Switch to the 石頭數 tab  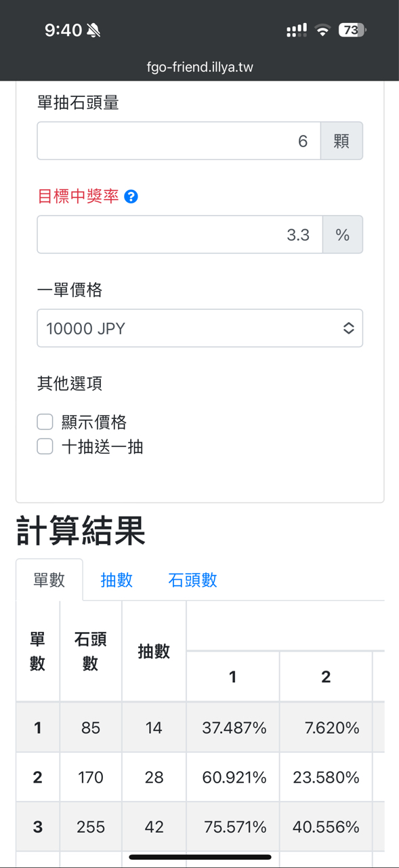click(x=192, y=580)
